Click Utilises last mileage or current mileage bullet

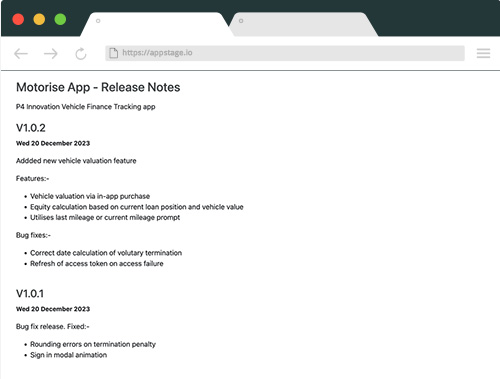point(105,217)
